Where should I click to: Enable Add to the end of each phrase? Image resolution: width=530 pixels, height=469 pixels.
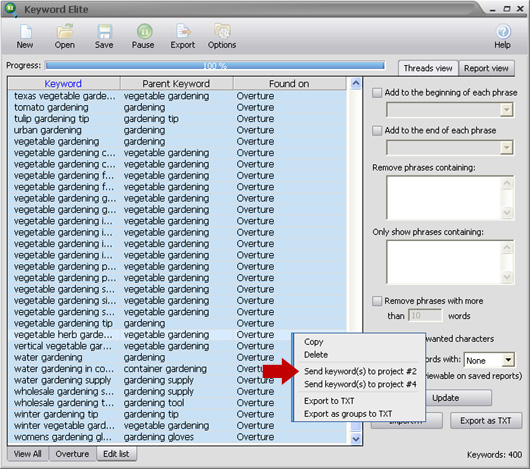[x=377, y=130]
